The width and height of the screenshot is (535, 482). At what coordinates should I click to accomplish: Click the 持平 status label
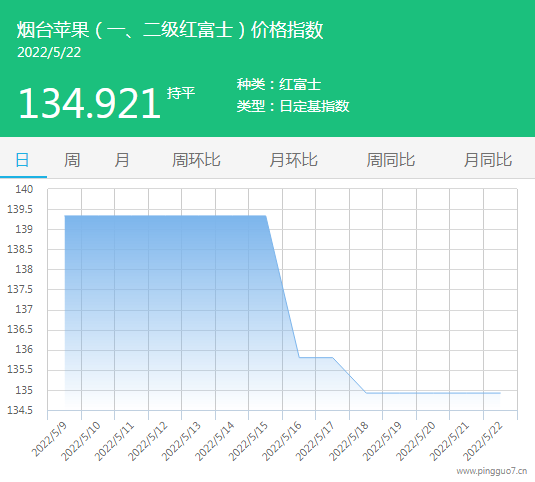point(181,93)
